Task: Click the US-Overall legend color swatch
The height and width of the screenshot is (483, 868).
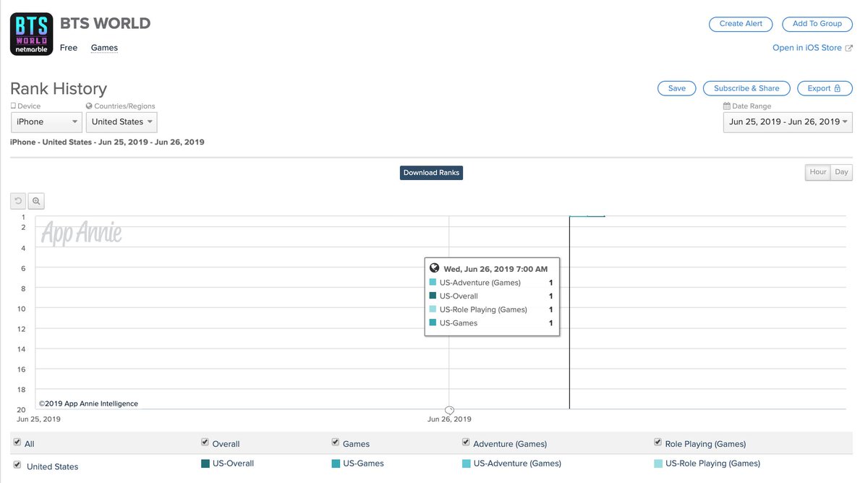Action: 205,463
